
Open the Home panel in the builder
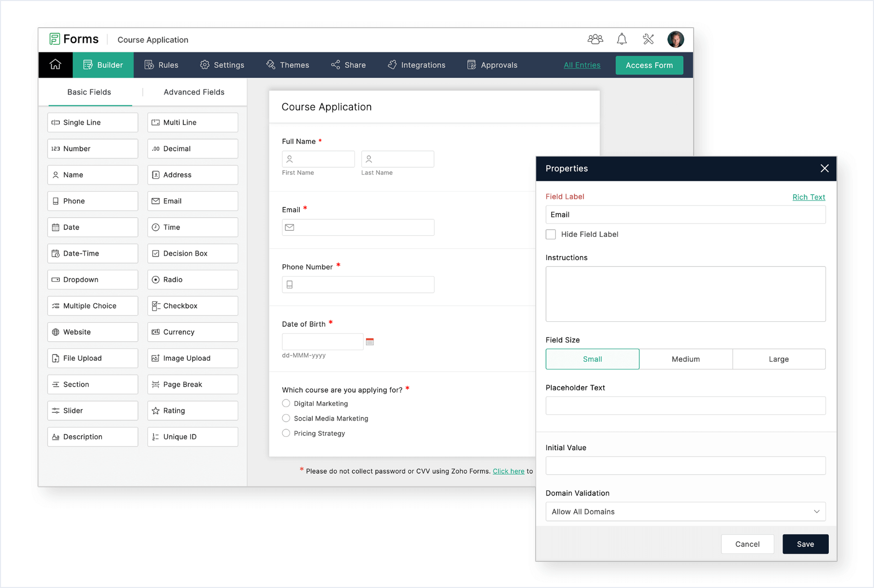55,65
